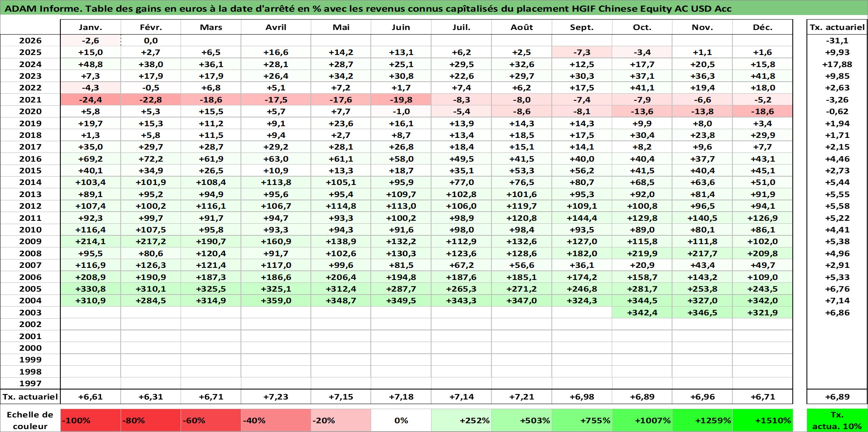Click the 2022 October value +41,1
868x432 pixels.
[642, 87]
